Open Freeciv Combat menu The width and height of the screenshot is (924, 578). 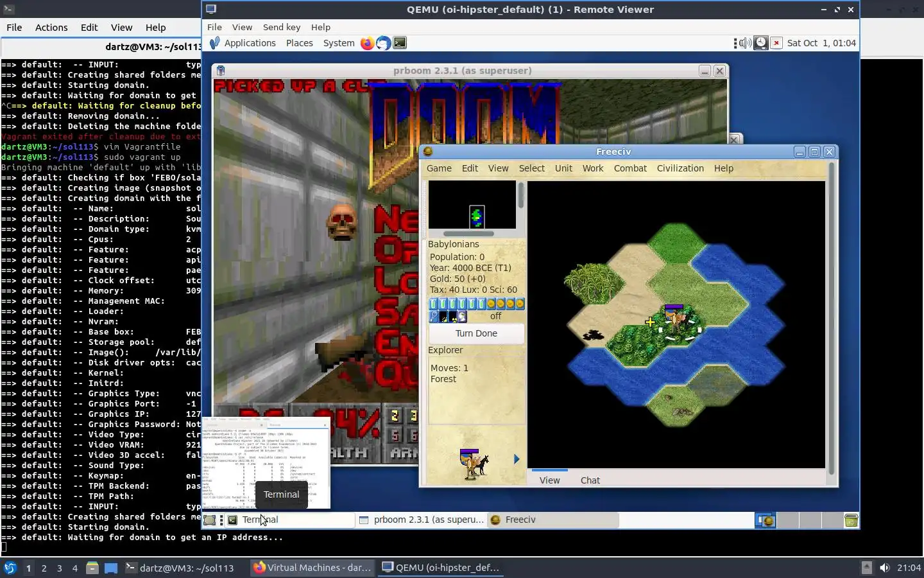pyautogui.click(x=630, y=168)
